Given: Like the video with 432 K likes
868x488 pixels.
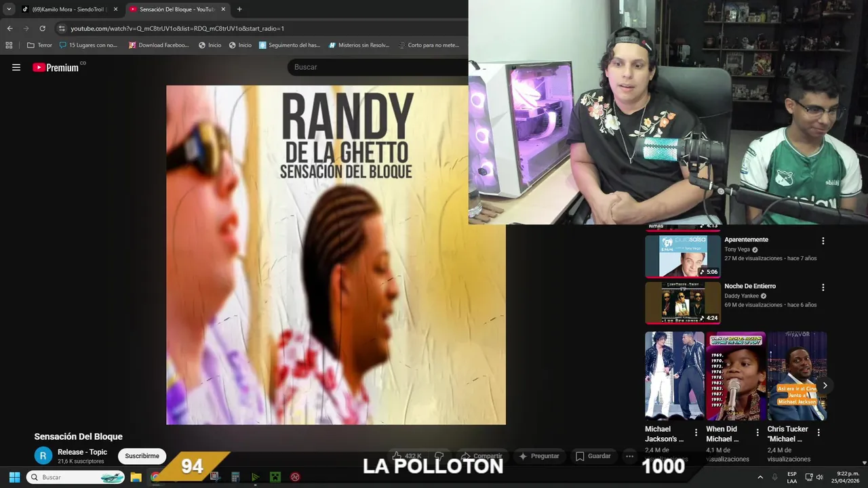Looking at the screenshot, I should [x=406, y=456].
